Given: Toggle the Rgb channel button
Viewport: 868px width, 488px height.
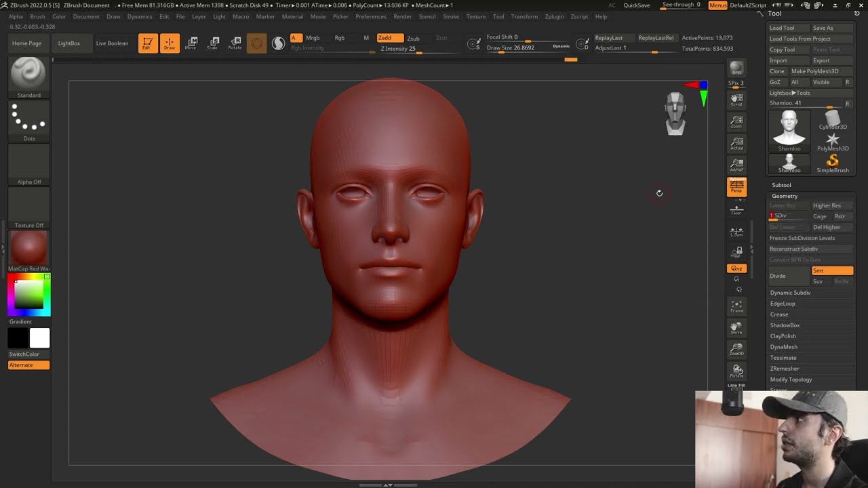Looking at the screenshot, I should pyautogui.click(x=339, y=38).
